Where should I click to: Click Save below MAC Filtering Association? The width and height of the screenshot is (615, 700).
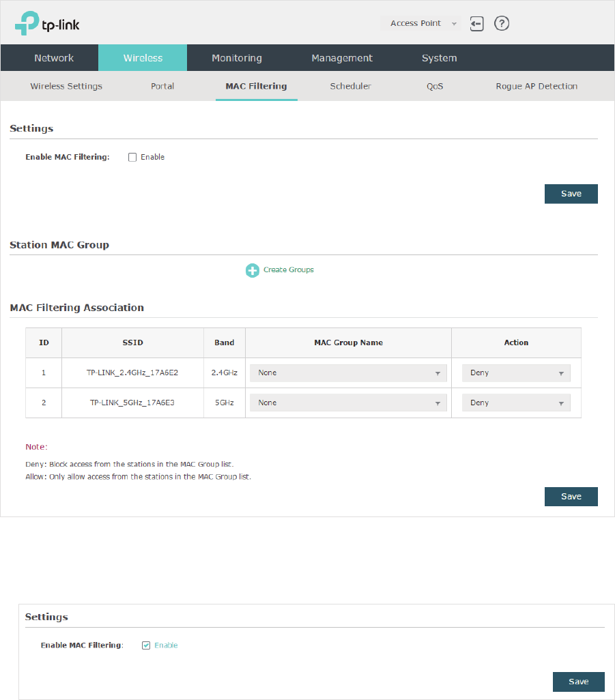click(x=571, y=497)
